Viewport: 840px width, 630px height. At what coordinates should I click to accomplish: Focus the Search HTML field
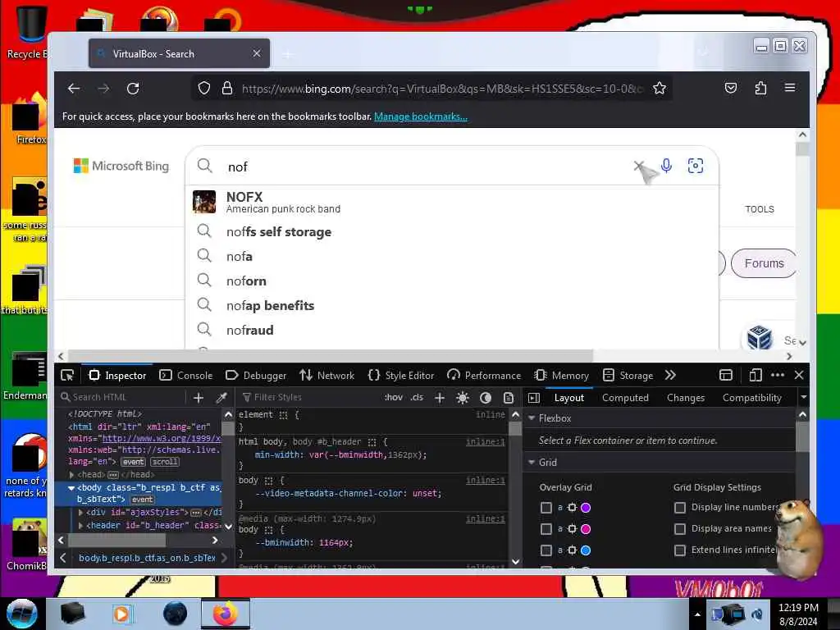(x=122, y=397)
